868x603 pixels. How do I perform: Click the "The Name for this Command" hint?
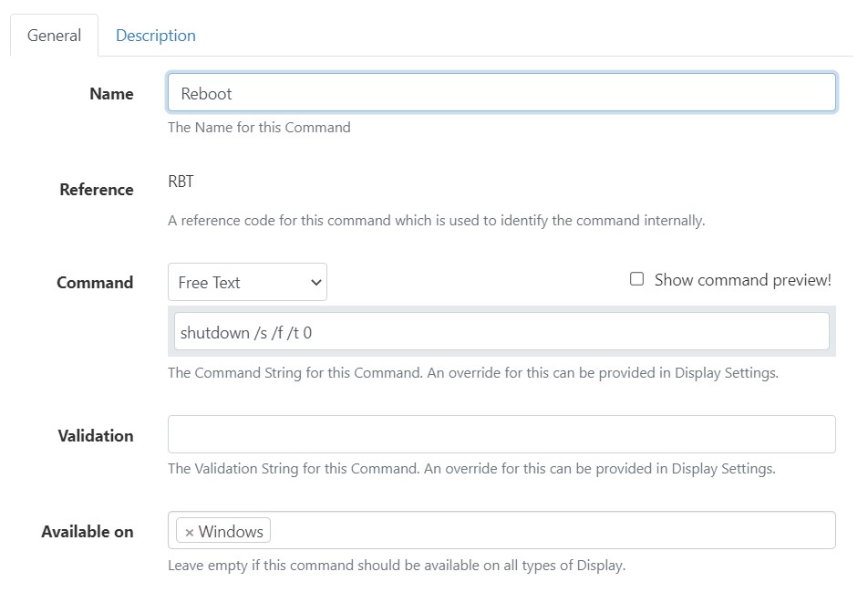click(259, 128)
